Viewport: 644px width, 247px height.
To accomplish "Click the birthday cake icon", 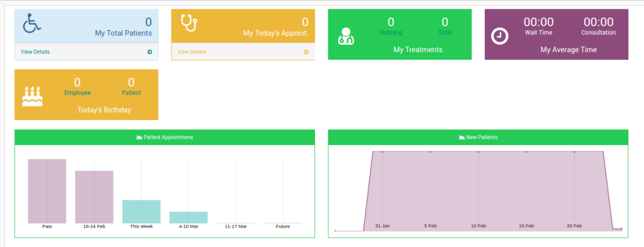I will point(32,96).
